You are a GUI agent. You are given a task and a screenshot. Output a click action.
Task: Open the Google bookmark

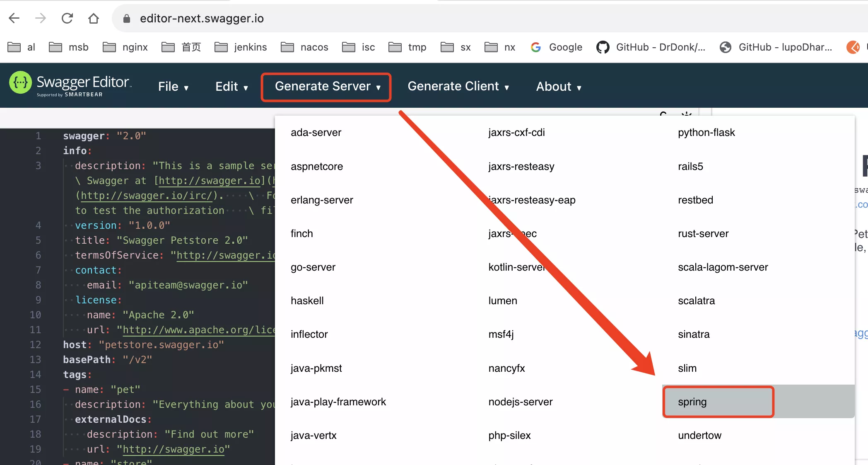556,47
